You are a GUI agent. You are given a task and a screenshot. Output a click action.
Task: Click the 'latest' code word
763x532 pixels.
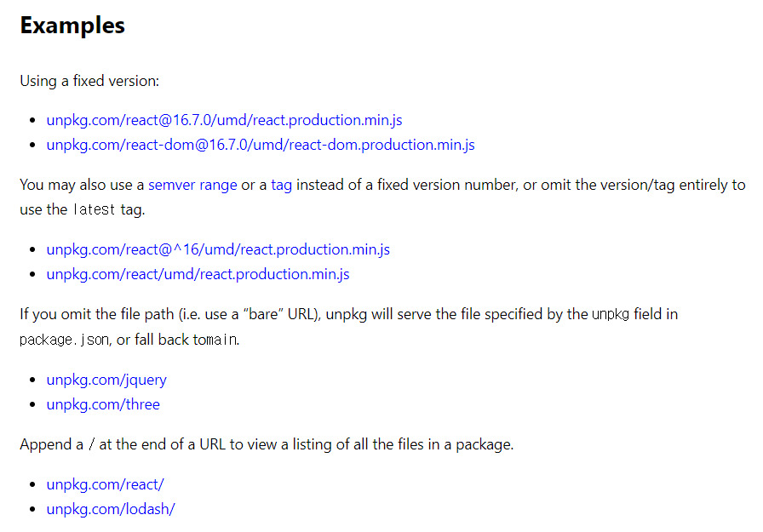[x=94, y=209]
